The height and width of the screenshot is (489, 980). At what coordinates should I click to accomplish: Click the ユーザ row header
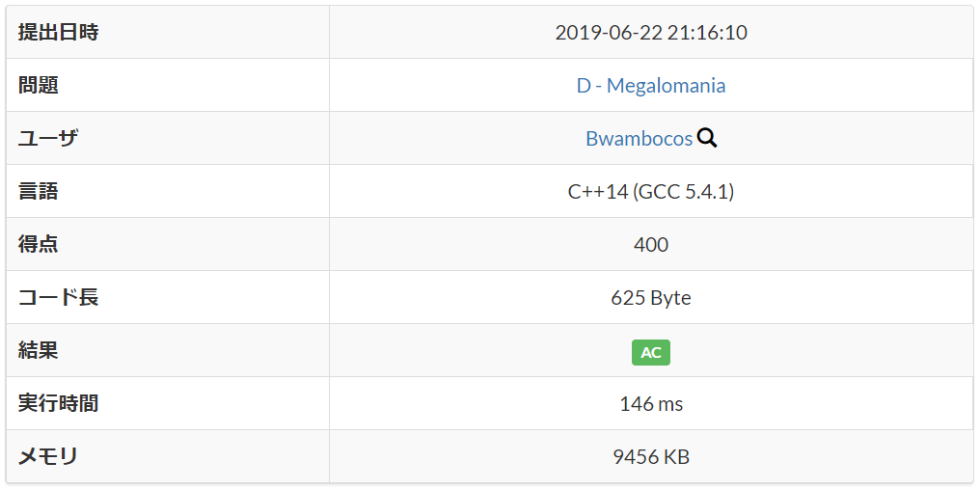[x=48, y=139]
